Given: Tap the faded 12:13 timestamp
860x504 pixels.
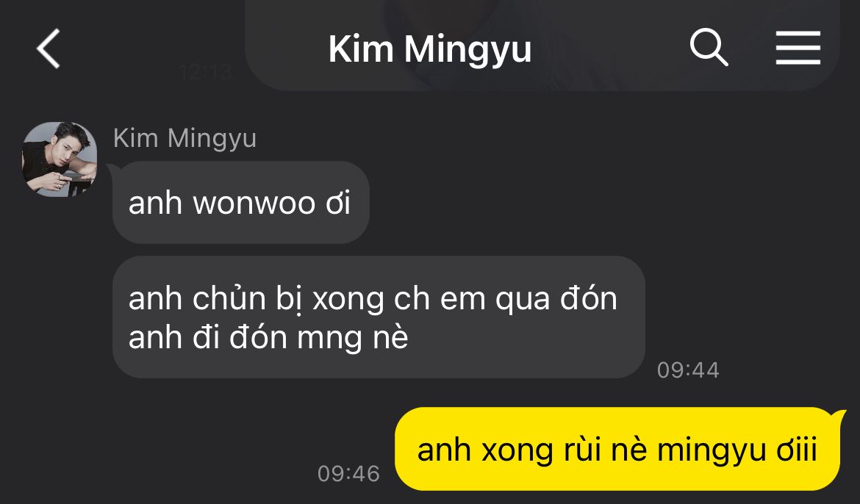Looking at the screenshot, I should 206,73.
